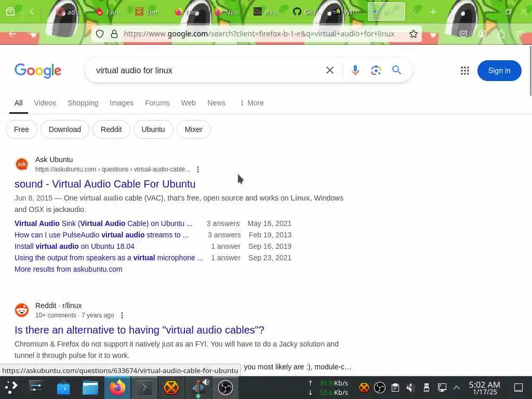Open the Google apps grid

(465, 71)
